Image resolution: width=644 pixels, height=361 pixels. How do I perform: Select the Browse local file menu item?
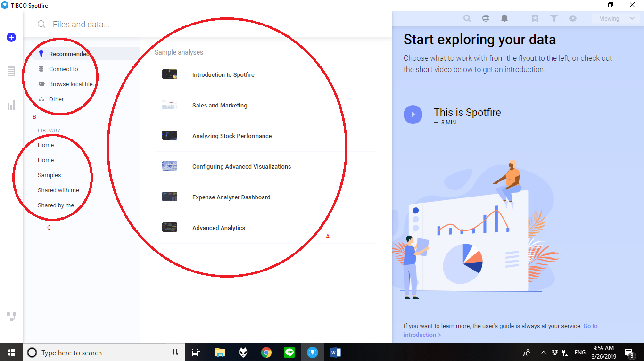[86, 84]
